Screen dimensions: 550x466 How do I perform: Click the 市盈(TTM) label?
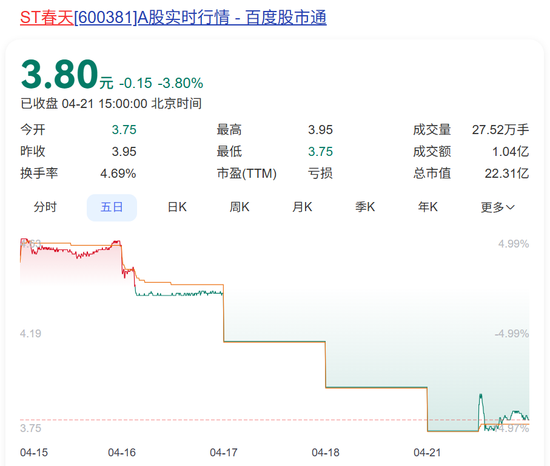tap(247, 174)
